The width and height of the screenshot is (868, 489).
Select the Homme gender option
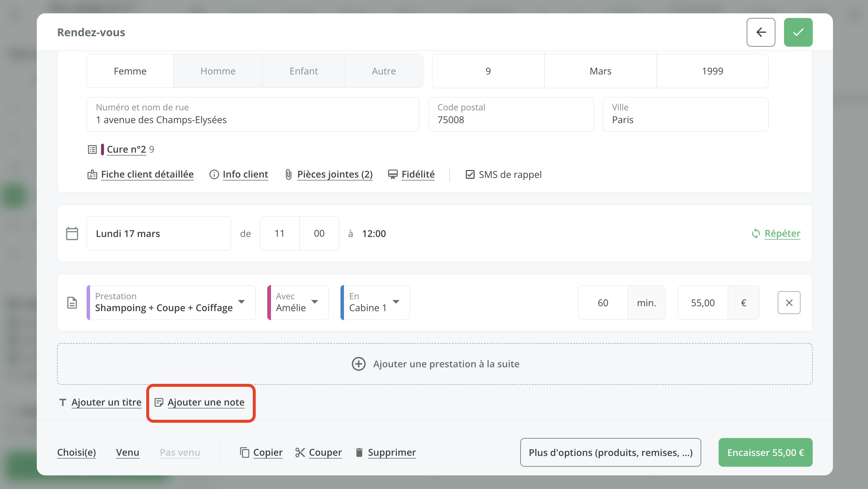tap(218, 71)
